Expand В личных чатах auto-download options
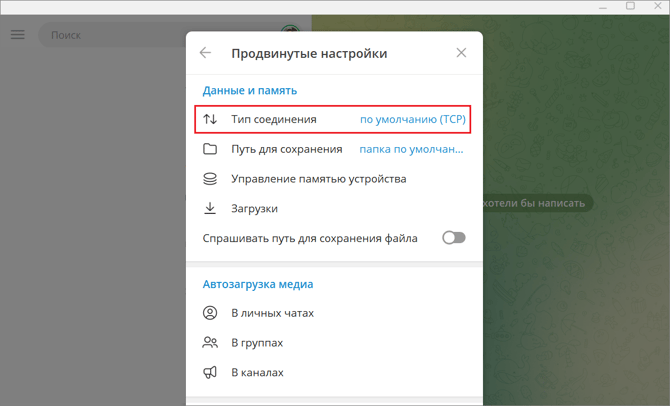 pos(272,313)
